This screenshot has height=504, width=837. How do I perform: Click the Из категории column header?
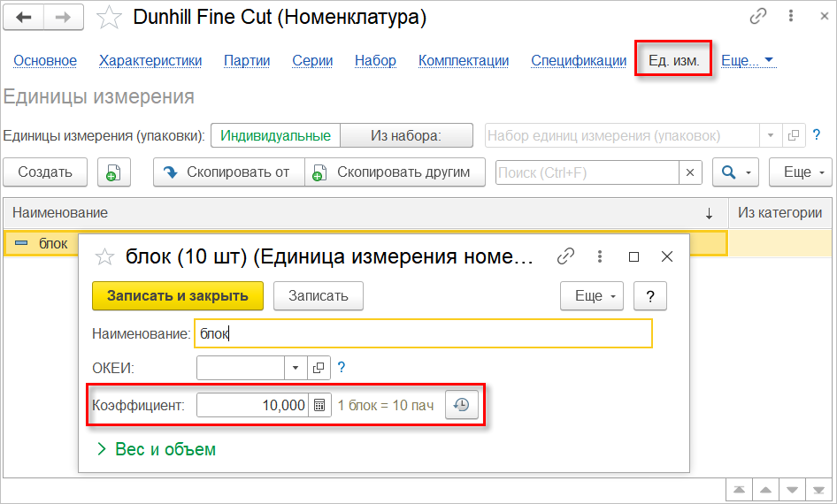pyautogui.click(x=779, y=213)
